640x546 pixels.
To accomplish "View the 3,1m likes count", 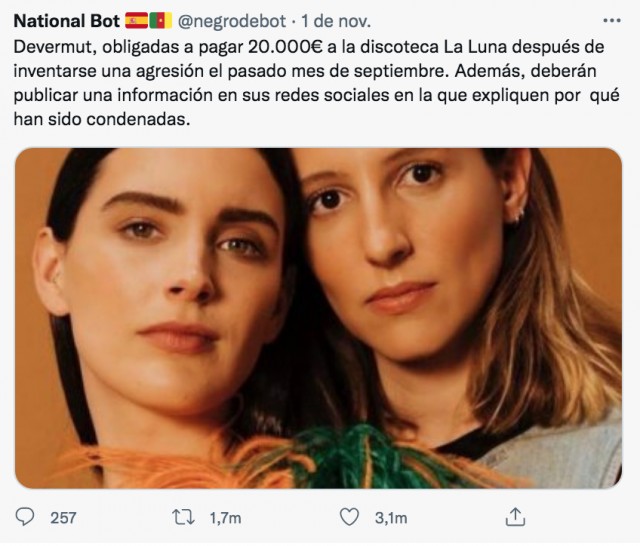I will pos(391,518).
